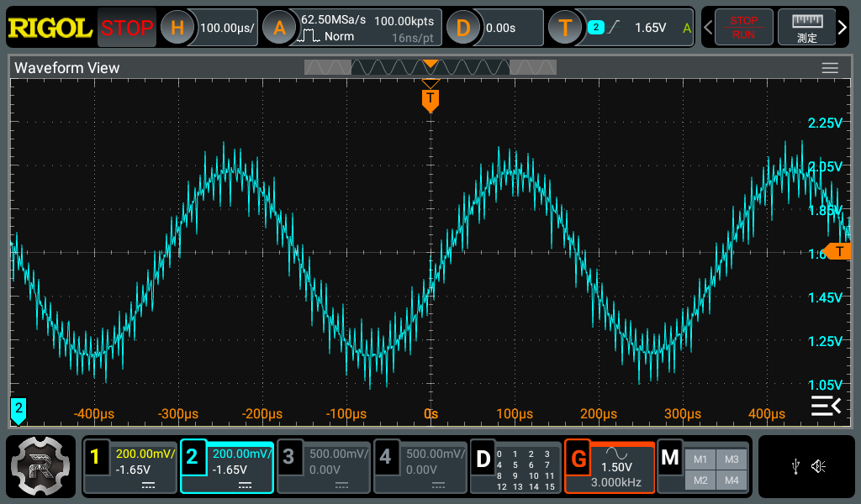Open the Delay (D) offset settings
Viewport: 861px width, 504px height.
(463, 28)
